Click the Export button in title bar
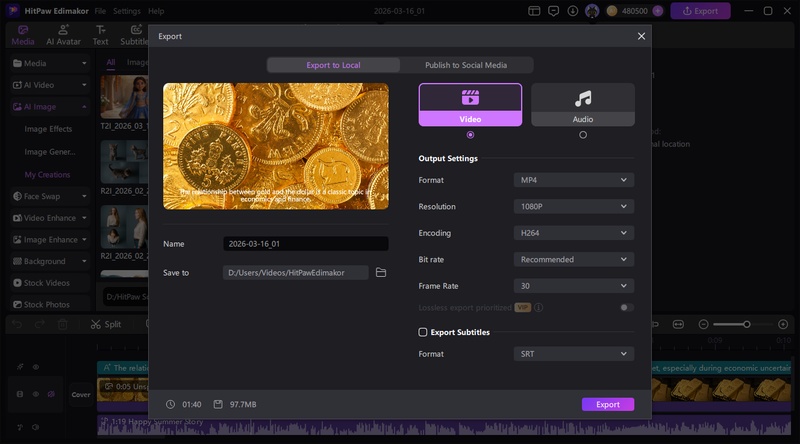The image size is (800, 444). coord(700,11)
